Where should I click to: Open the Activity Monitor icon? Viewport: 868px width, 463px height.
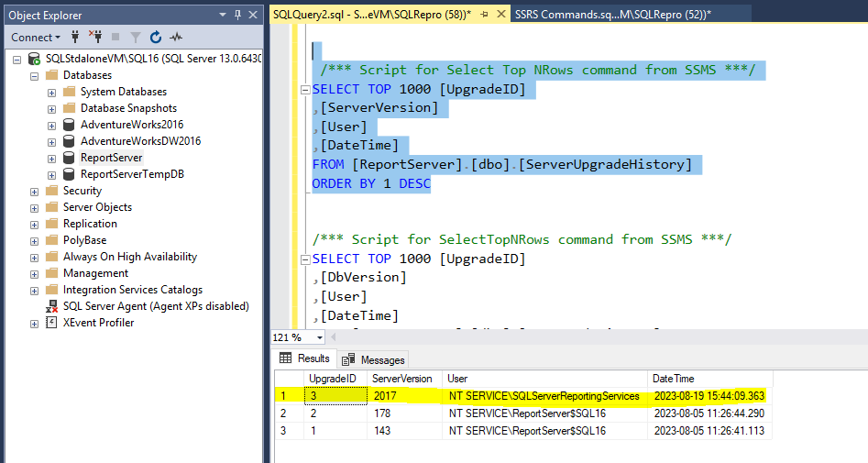coord(176,37)
